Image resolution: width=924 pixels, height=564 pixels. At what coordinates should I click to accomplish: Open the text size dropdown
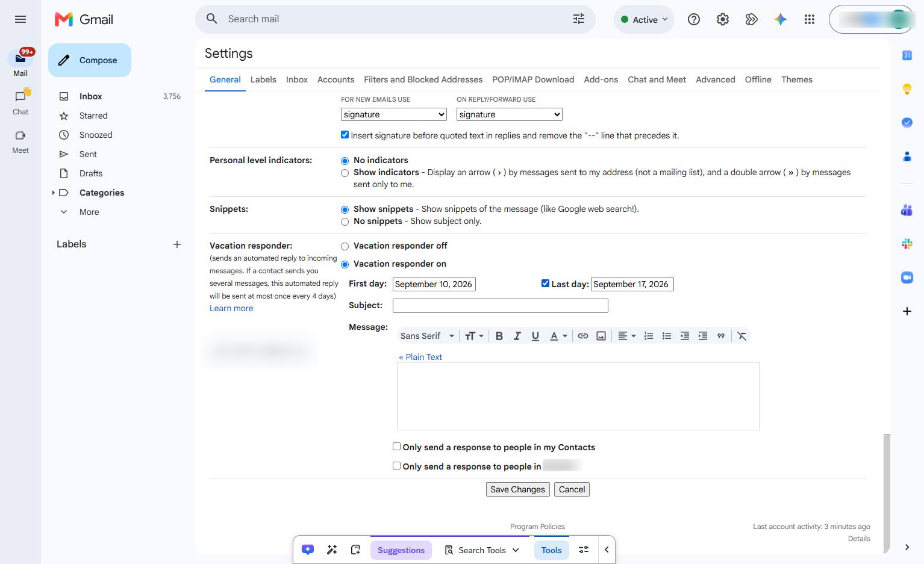(474, 336)
